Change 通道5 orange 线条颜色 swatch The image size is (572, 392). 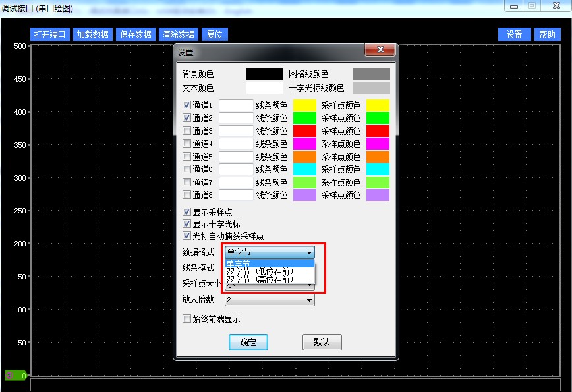coord(304,156)
